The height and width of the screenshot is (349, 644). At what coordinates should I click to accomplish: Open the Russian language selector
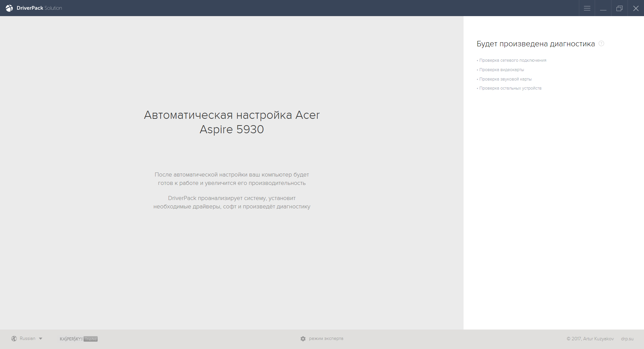(x=28, y=339)
